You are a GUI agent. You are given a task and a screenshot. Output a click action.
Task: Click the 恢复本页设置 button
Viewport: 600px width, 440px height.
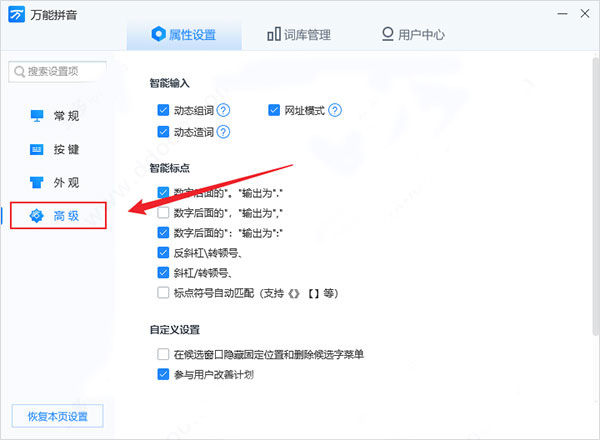tap(58, 416)
